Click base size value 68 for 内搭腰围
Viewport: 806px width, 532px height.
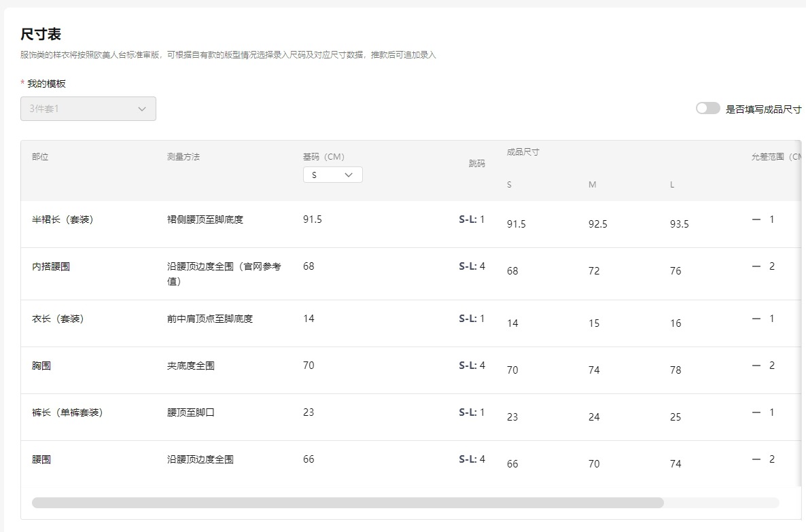[x=309, y=266]
